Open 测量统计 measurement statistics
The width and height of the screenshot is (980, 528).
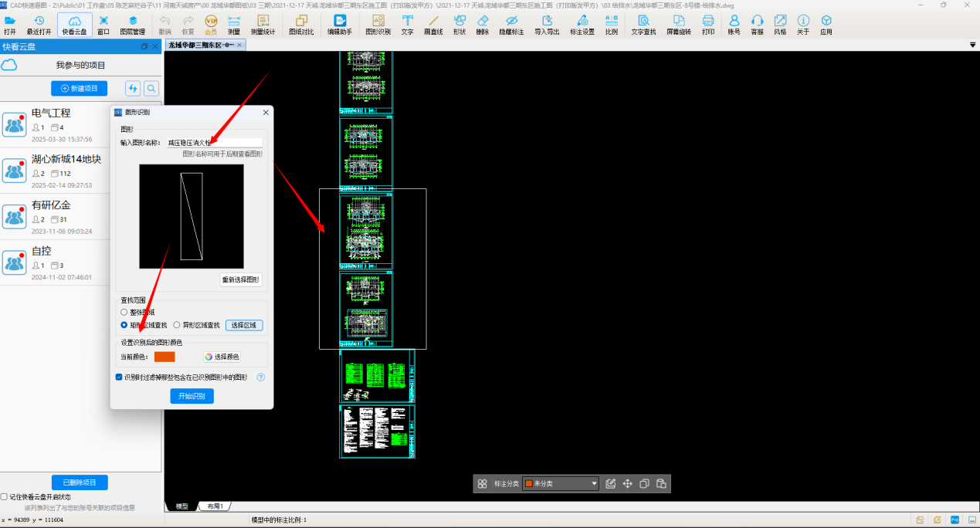(263, 25)
